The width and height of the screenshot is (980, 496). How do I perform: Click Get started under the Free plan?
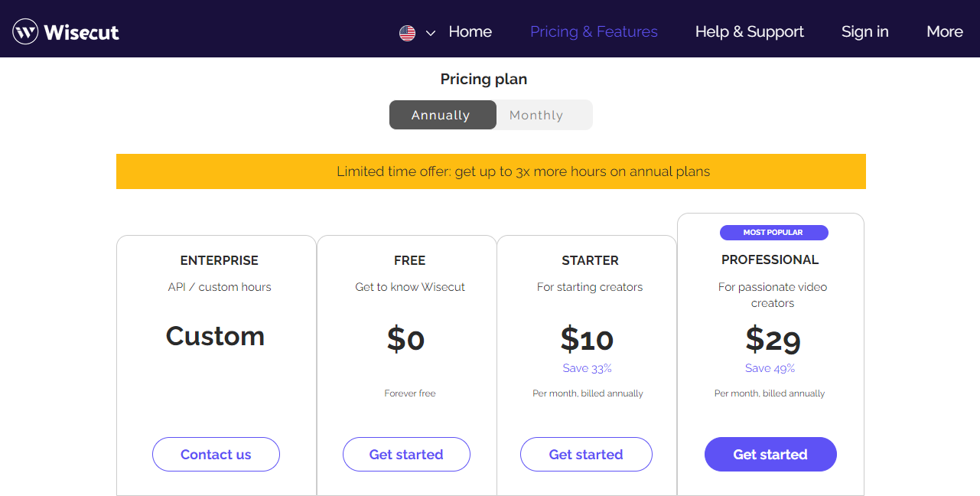406,454
